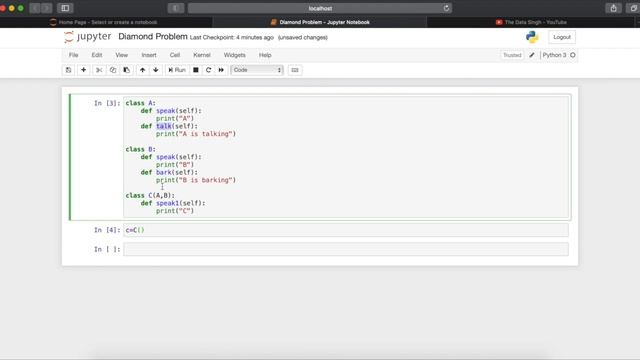640x360 pixels.
Task: Click the Safari share icon
Action: coord(613,8)
